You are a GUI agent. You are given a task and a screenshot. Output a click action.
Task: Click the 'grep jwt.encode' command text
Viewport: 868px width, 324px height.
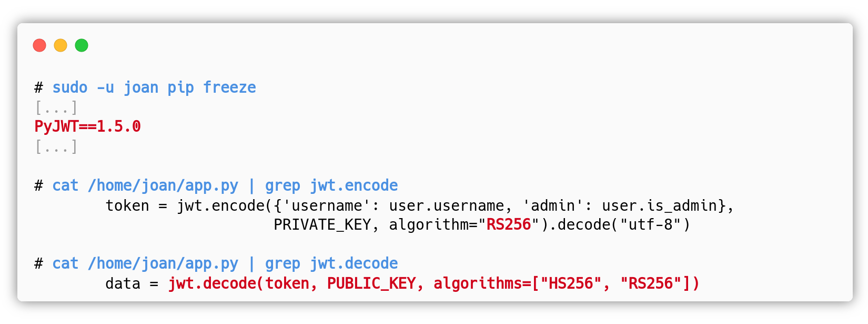point(331,185)
